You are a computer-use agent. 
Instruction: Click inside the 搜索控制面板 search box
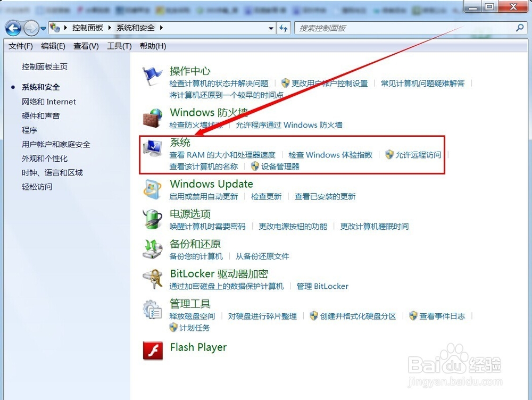(x=372, y=27)
